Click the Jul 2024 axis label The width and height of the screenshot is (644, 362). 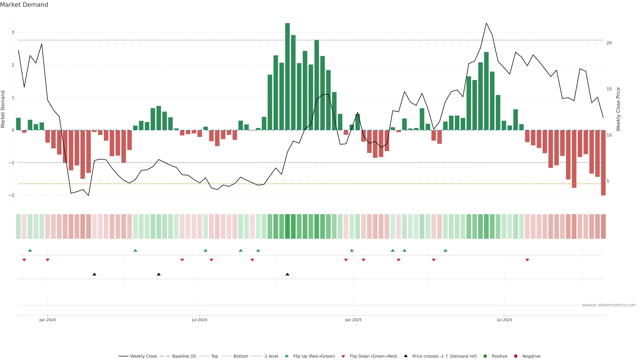(200, 320)
